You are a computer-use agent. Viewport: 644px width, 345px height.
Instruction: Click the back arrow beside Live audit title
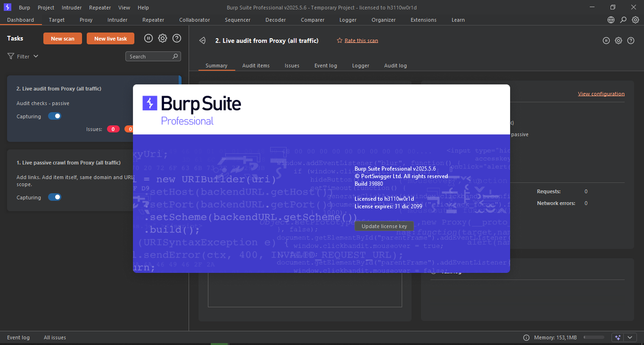tap(202, 41)
